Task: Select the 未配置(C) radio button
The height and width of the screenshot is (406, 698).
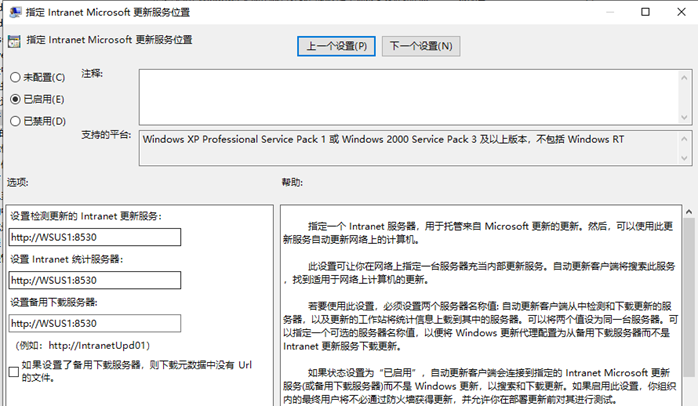Action: click(15, 77)
